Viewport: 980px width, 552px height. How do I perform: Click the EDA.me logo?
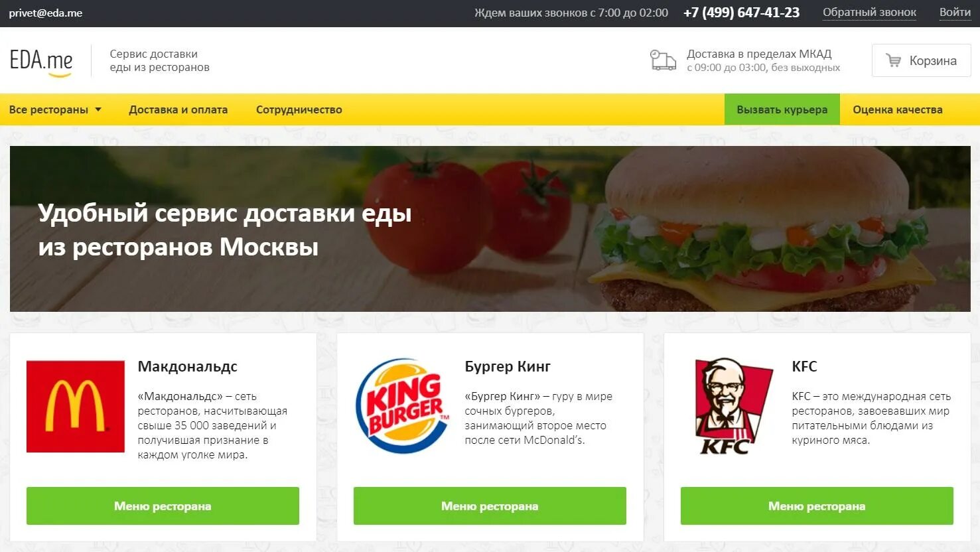(41, 62)
